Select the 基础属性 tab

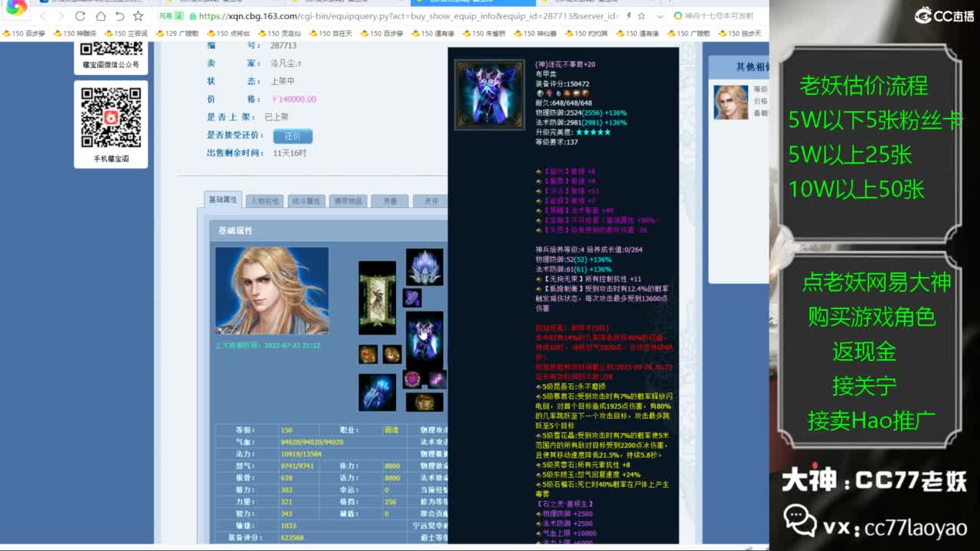pyautogui.click(x=224, y=200)
